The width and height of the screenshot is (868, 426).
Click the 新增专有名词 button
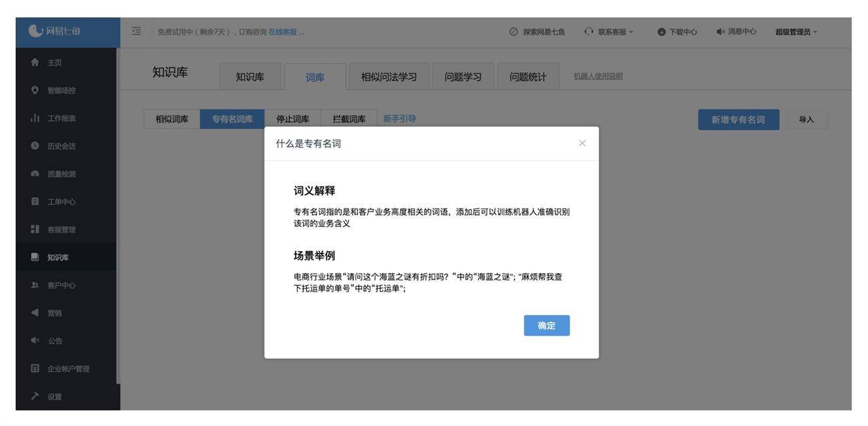coord(738,120)
